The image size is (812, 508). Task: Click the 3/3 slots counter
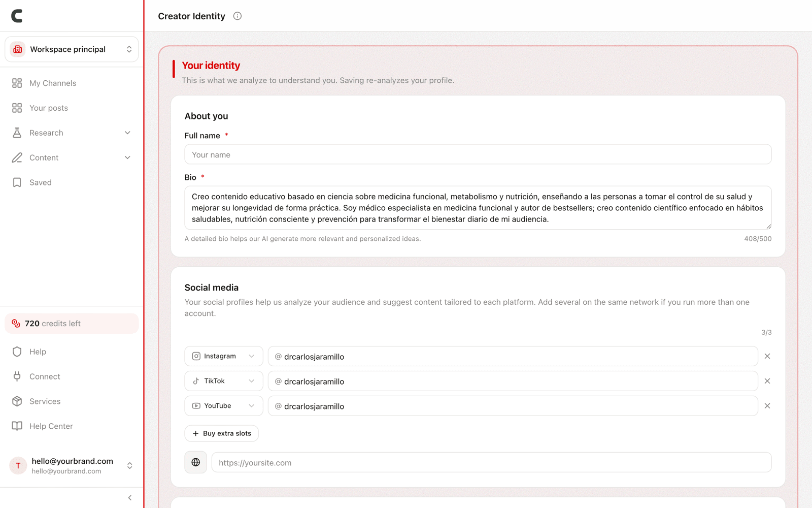click(766, 332)
